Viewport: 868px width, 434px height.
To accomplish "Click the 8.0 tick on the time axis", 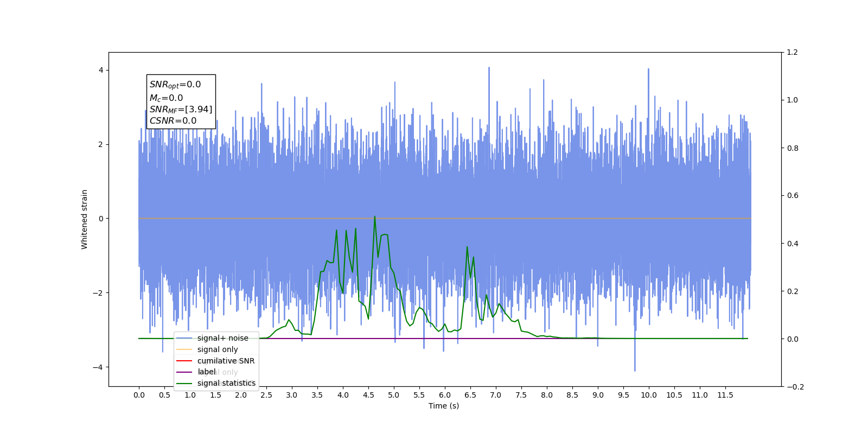I will [547, 395].
